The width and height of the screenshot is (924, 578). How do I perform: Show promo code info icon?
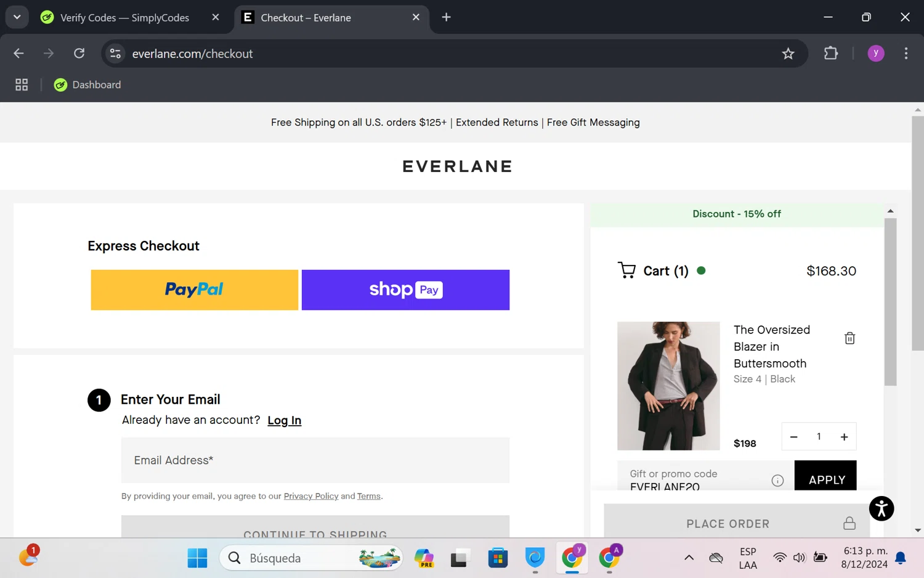[x=777, y=481]
